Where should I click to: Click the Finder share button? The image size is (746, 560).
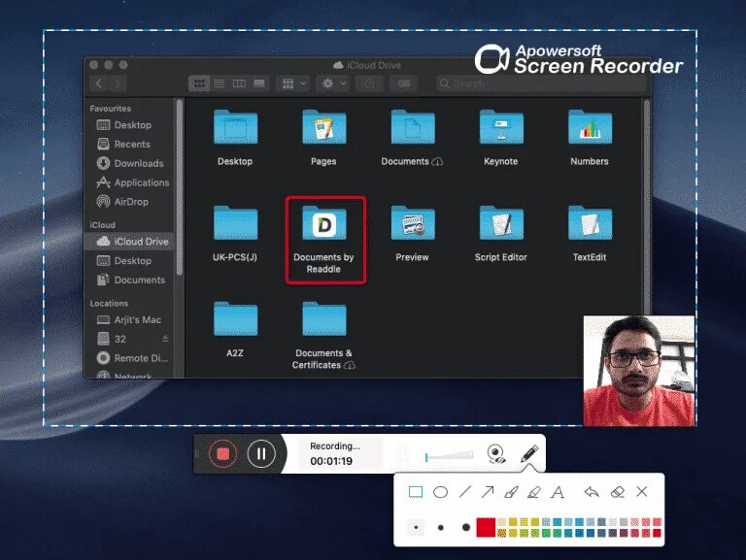pos(369,83)
